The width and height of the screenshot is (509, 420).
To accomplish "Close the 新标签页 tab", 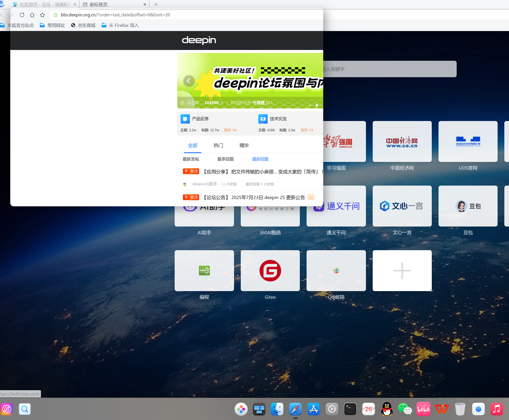I will point(145,4).
